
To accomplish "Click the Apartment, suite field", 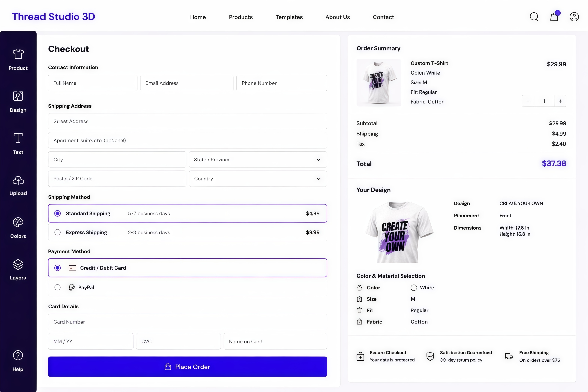I will [188, 140].
